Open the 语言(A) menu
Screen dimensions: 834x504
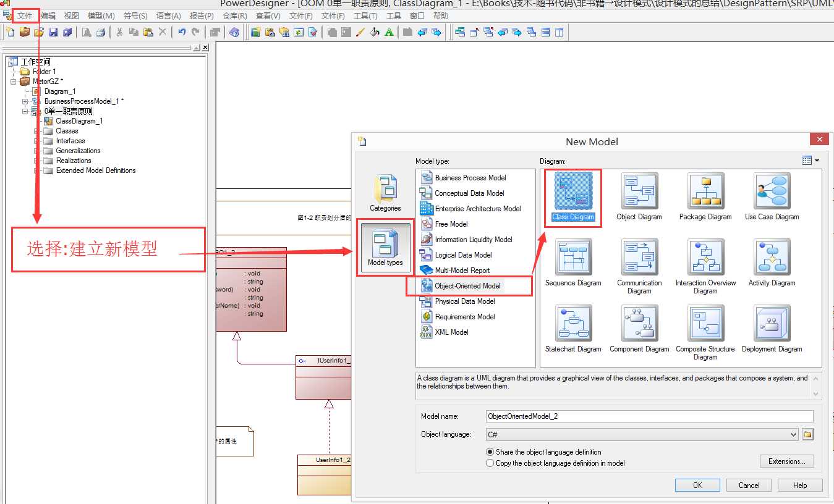point(168,16)
